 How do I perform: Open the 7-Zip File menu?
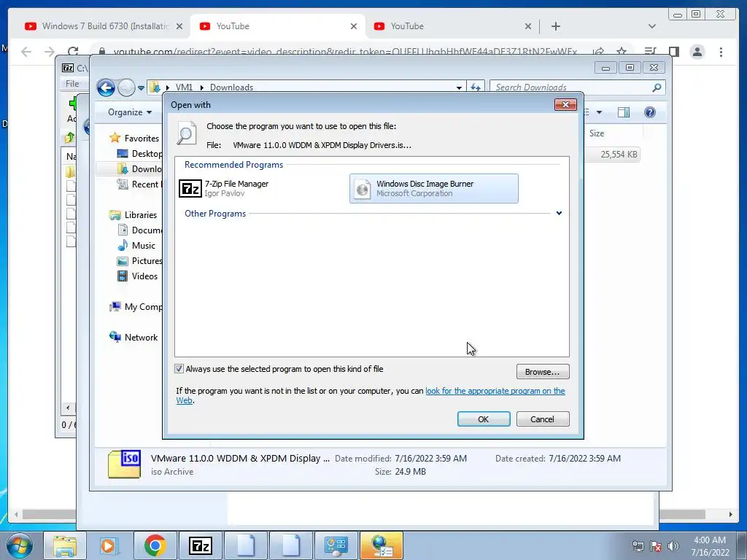tap(72, 84)
